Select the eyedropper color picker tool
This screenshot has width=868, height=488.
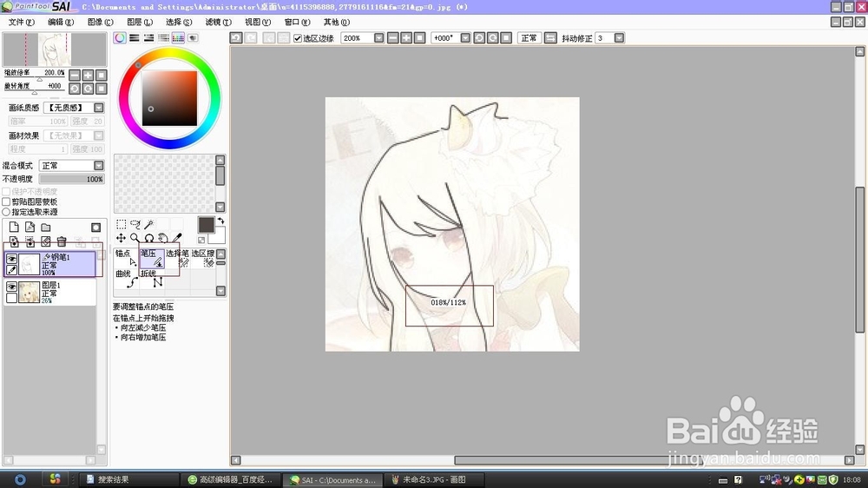pos(177,238)
